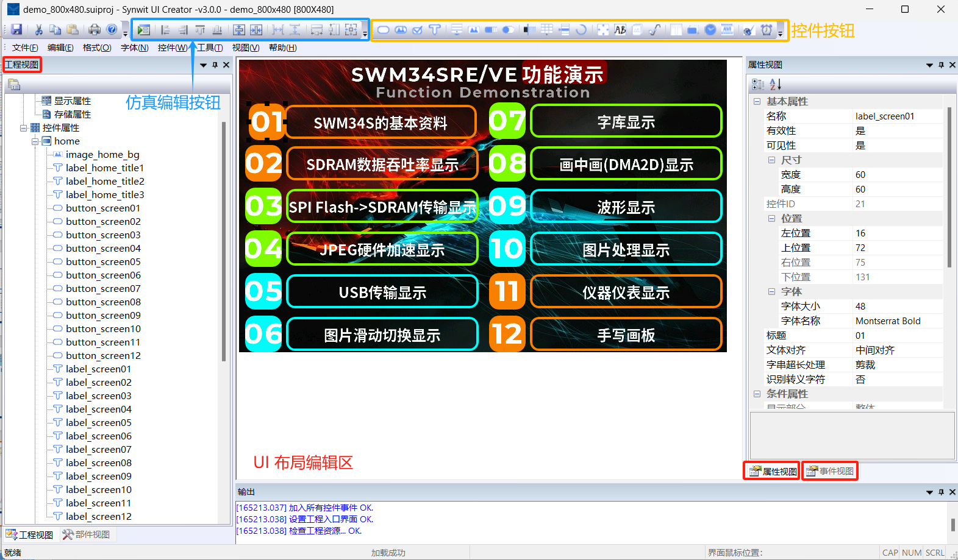Viewport: 958px width, 560px height.
Task: Insert a toggle switch widget
Action: tap(508, 29)
